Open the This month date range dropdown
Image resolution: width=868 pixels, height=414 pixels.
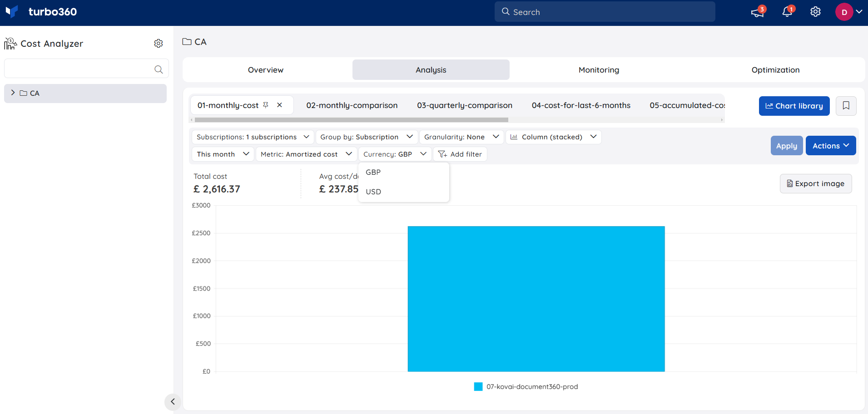point(223,154)
